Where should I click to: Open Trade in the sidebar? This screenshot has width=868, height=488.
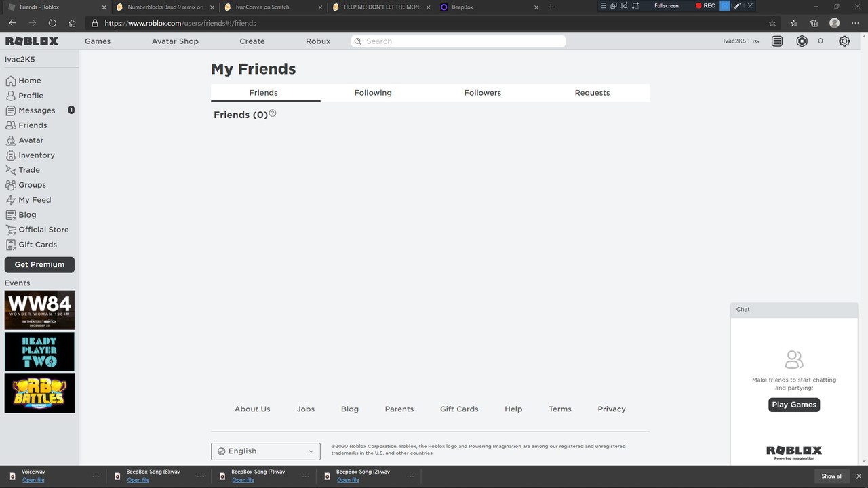pos(23,170)
